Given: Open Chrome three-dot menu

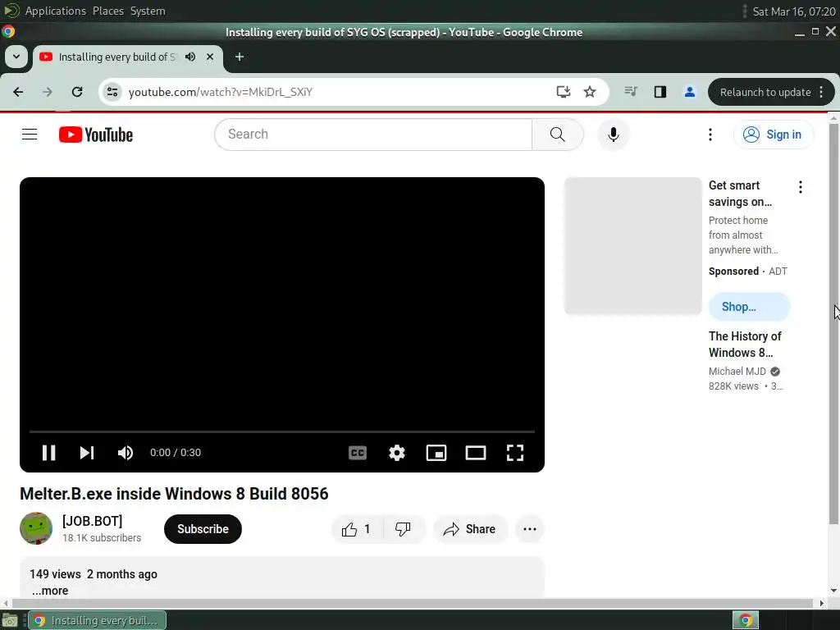Looking at the screenshot, I should click(822, 92).
